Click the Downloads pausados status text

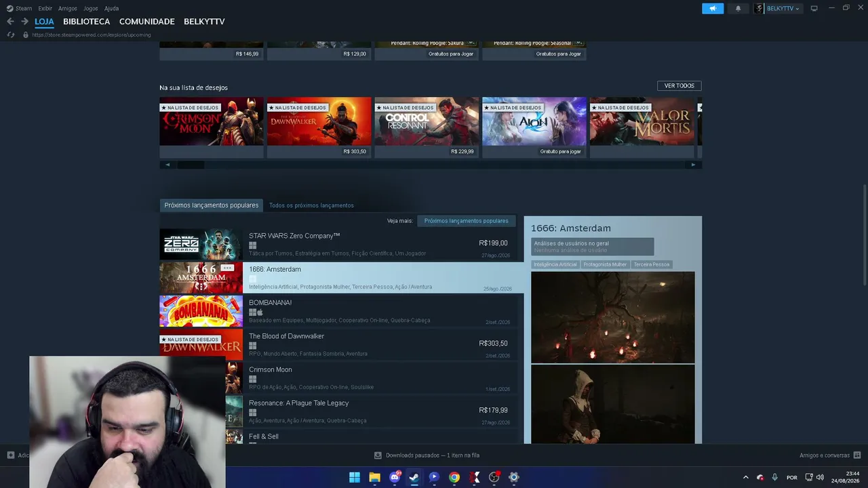433,455
